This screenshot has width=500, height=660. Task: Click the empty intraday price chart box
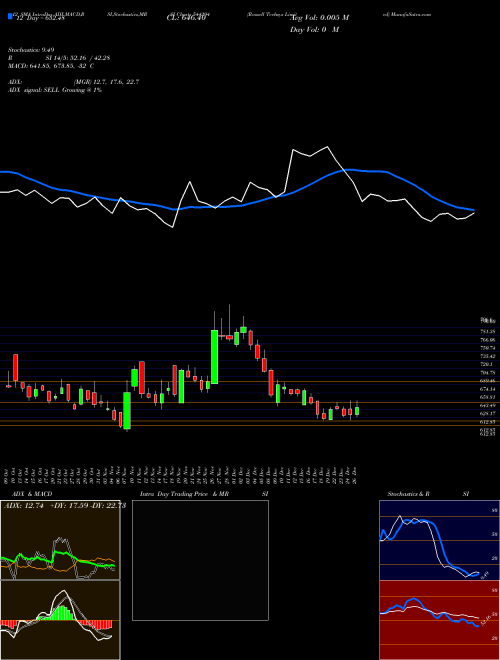click(x=200, y=560)
